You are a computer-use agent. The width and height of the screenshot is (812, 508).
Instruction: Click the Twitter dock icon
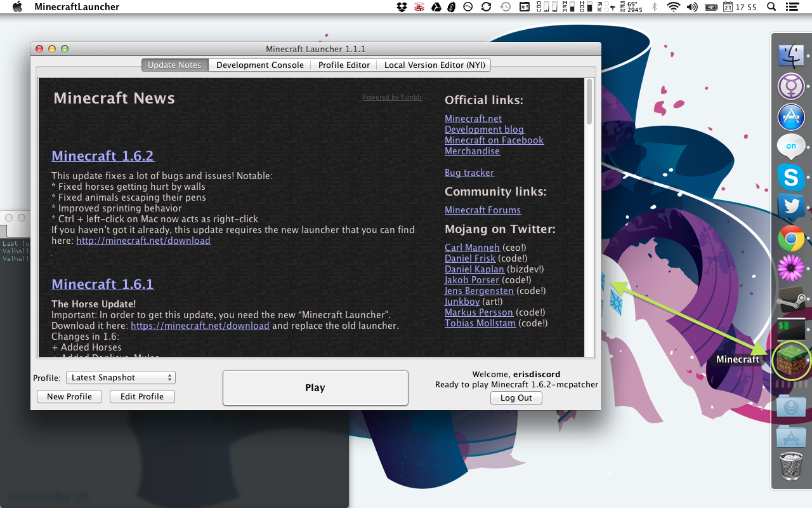coord(791,207)
